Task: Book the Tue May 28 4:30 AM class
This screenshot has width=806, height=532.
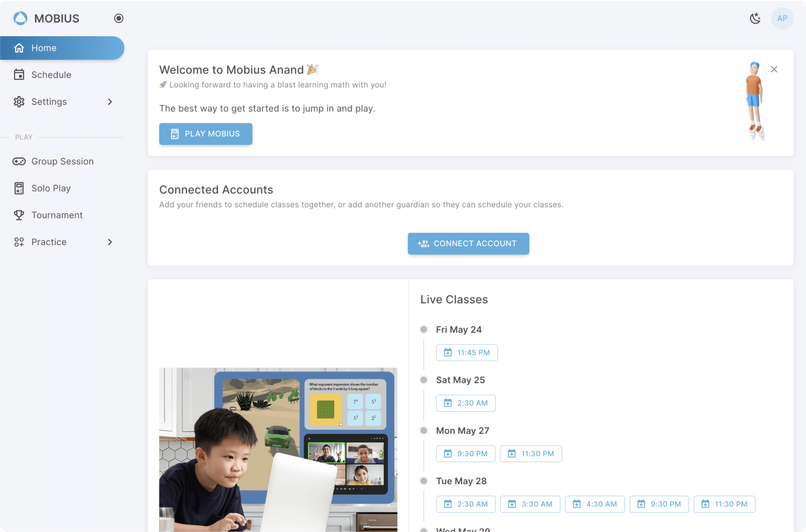Action: click(595, 504)
